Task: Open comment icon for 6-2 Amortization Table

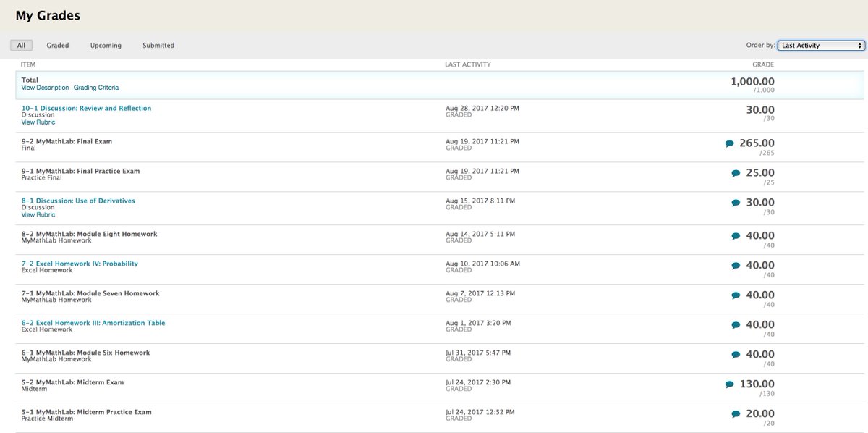Action: pos(736,326)
